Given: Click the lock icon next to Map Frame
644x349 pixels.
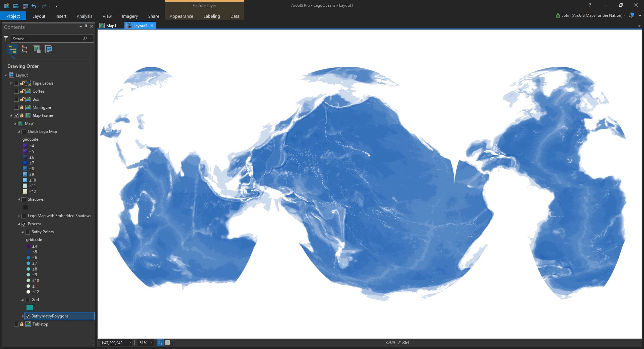Looking at the screenshot, I should coord(22,115).
